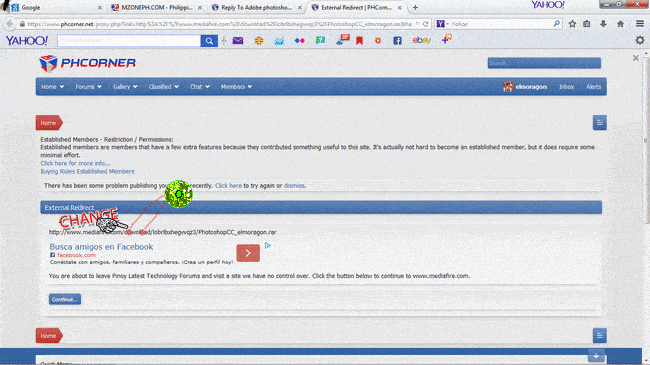The image size is (650, 365).
Task: Click the facebook.com ad source link
Action: pos(76,255)
